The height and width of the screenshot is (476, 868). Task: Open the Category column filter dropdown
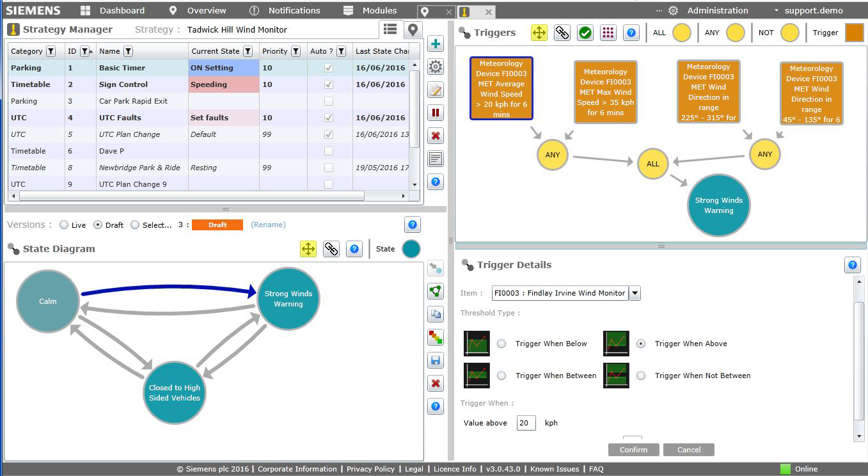51,51
